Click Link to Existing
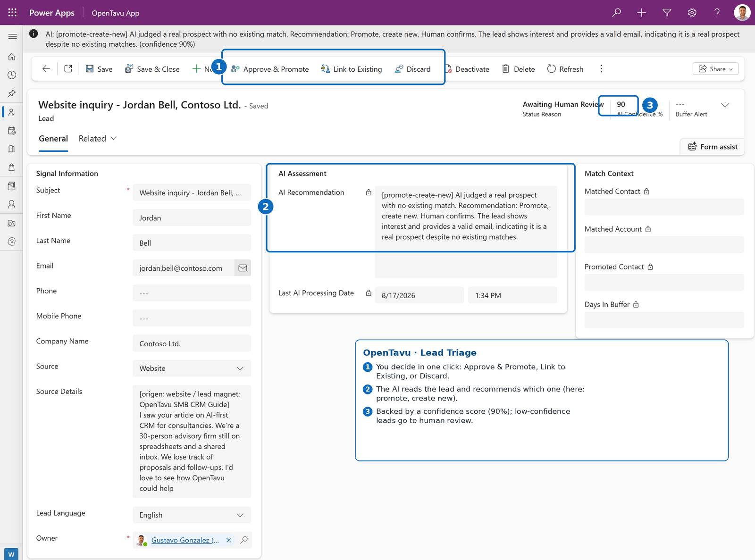This screenshot has height=560, width=755. point(352,69)
